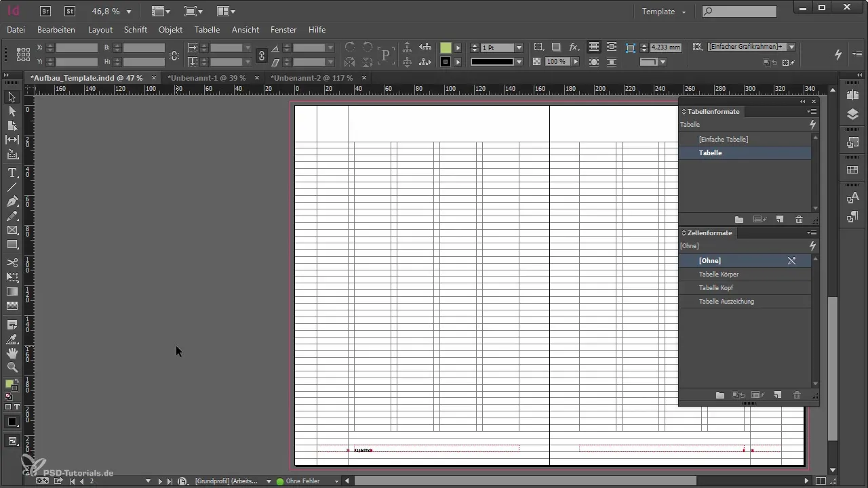Choose the Direct Selection tool
This screenshot has height=488, width=868.
[12, 111]
